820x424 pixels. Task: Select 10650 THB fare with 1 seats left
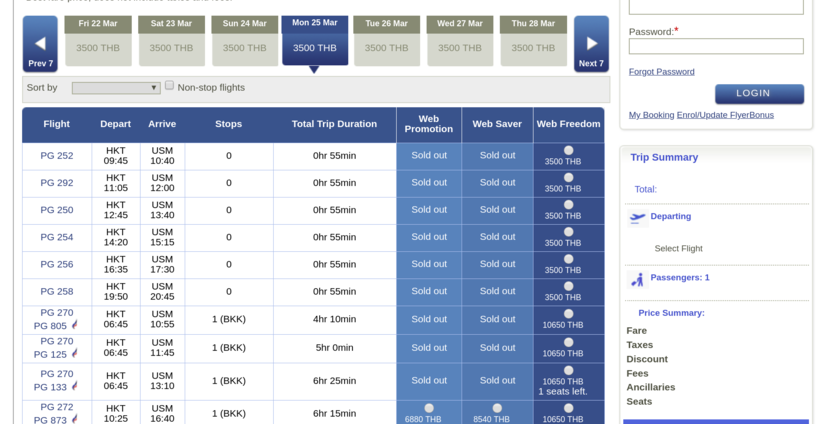pos(568,371)
